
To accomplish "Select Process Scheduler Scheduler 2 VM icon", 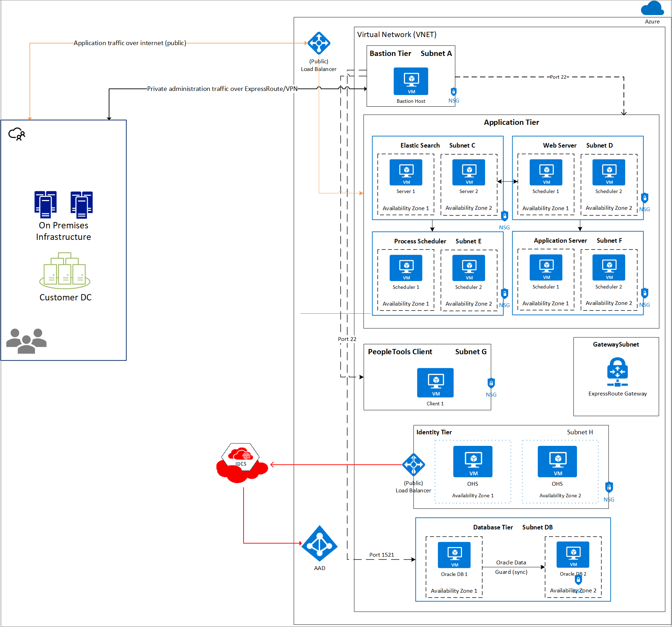I will [469, 268].
